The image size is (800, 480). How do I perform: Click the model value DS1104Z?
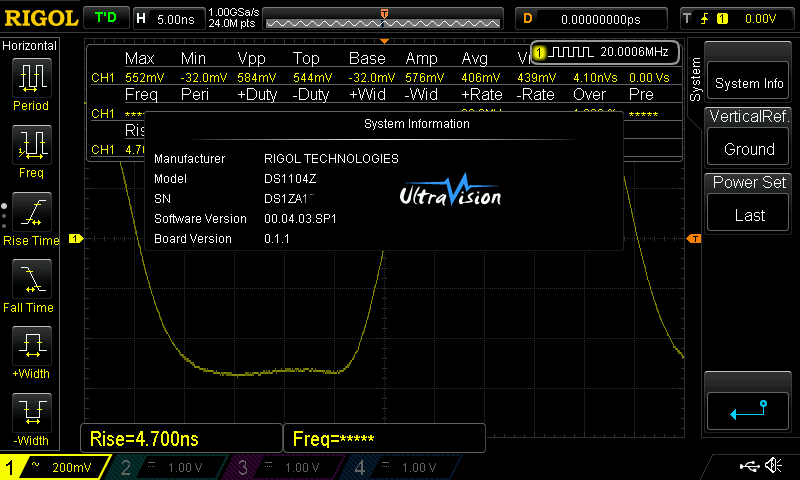(x=290, y=179)
